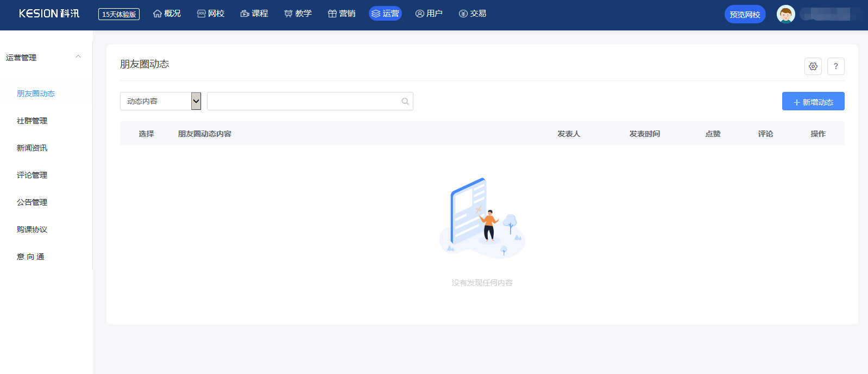Open 评论管理 in the sidebar
The width and height of the screenshot is (868, 374).
[x=32, y=175]
